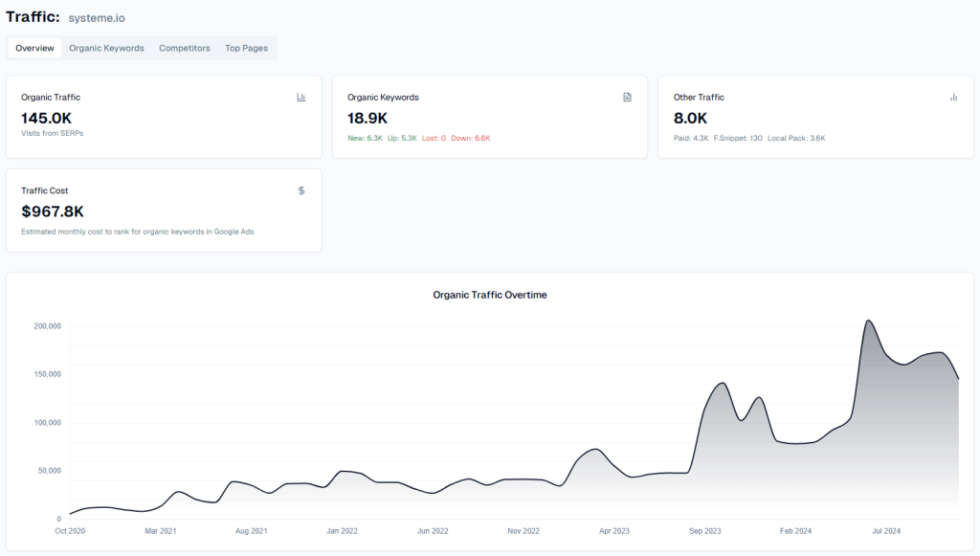Click the 18.9K organic keywords value
The image size is (980, 556).
[367, 118]
